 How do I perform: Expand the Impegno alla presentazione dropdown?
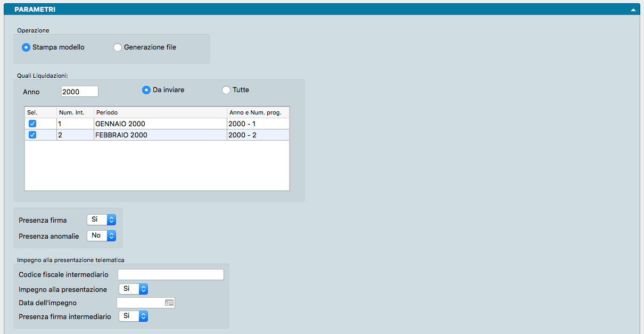pyautogui.click(x=133, y=289)
